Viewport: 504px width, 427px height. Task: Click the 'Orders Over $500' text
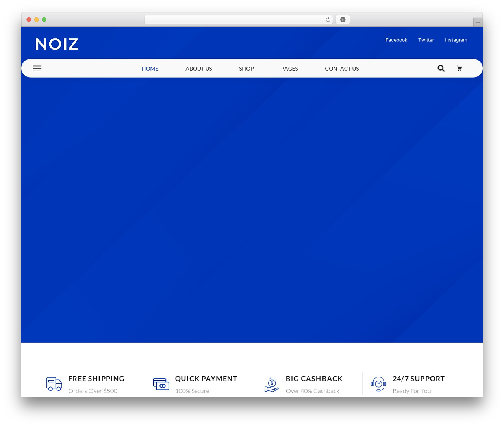click(93, 391)
